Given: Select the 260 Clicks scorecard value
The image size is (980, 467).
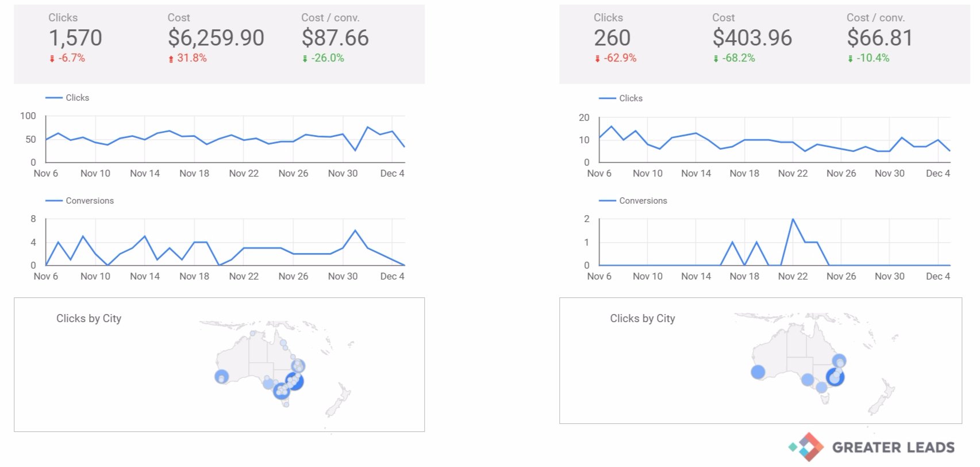Looking at the screenshot, I should [612, 38].
